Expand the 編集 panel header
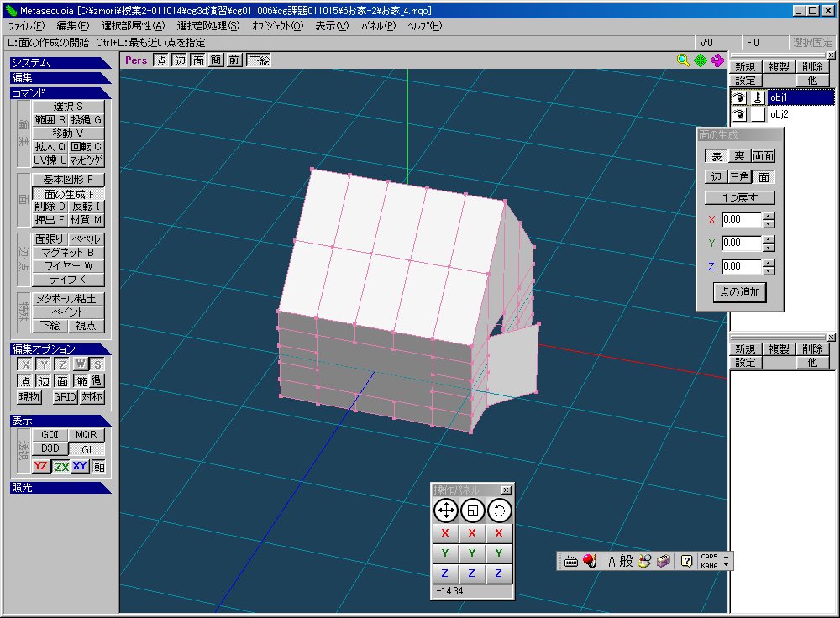Screen dimensions: 840x618 tap(60, 78)
